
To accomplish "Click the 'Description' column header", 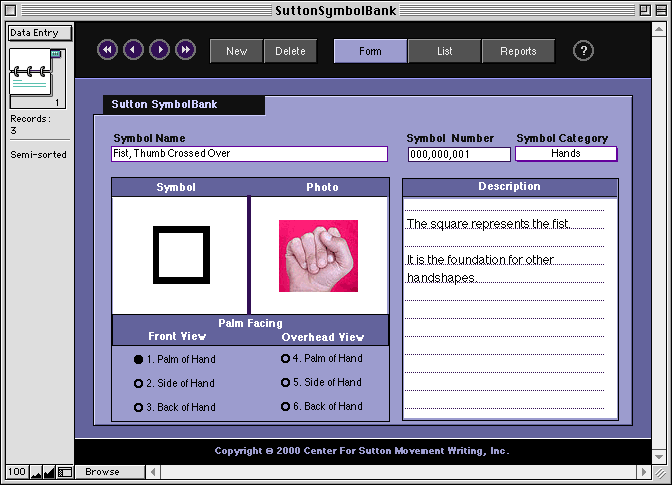I will coord(509,186).
